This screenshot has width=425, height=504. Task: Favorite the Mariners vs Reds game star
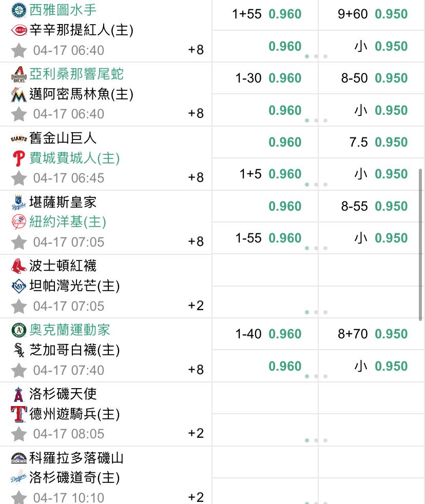pos(18,50)
